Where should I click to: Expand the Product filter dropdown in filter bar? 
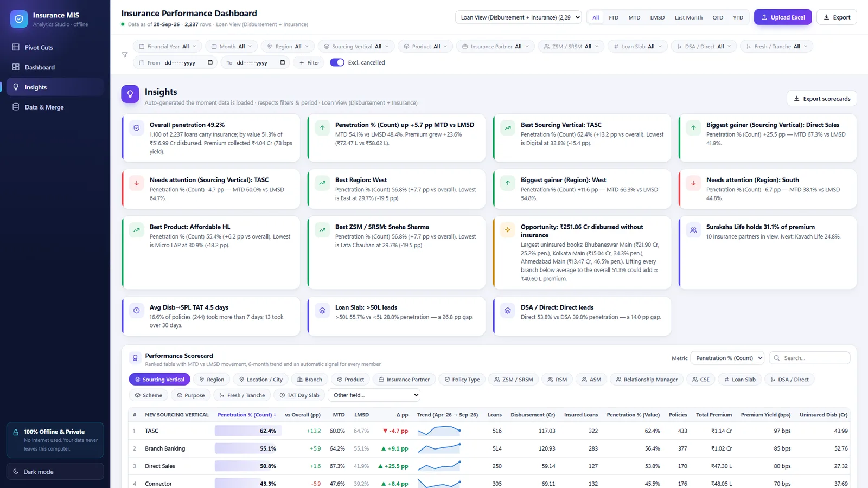[x=425, y=47]
